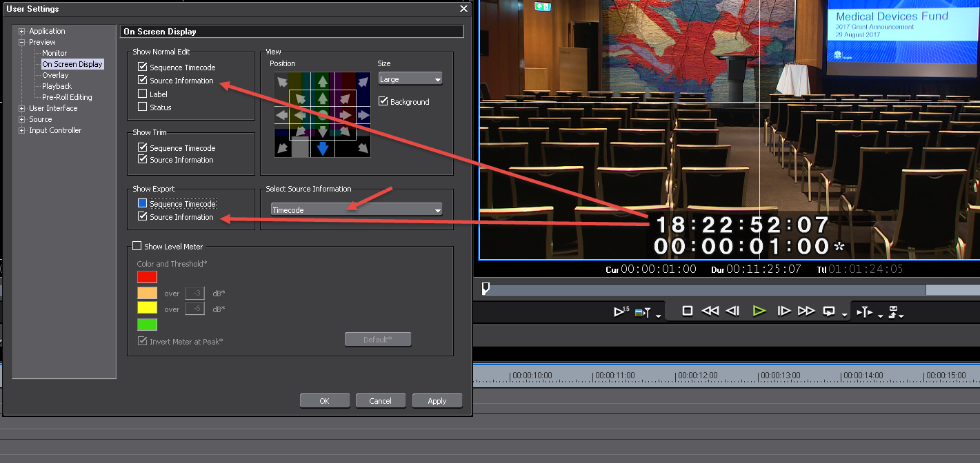Toggle the Show Level Meter checkbox
Screen dimensions: 980x463
[137, 246]
